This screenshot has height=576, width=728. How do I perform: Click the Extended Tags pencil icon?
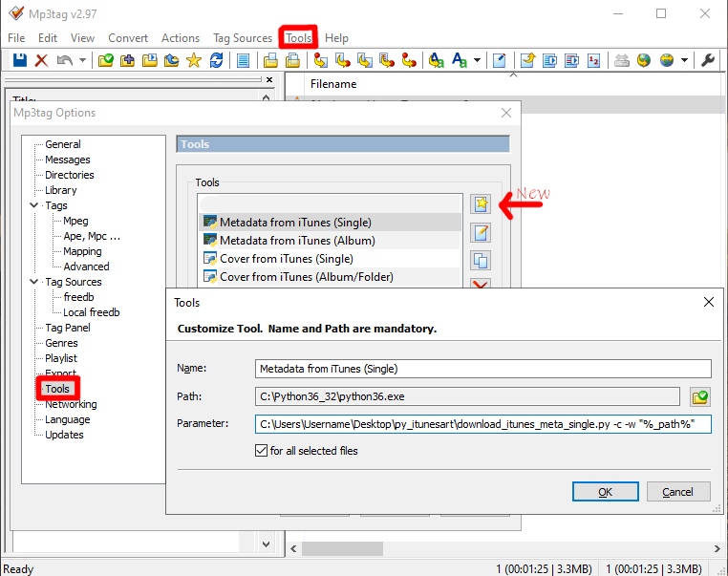click(499, 60)
